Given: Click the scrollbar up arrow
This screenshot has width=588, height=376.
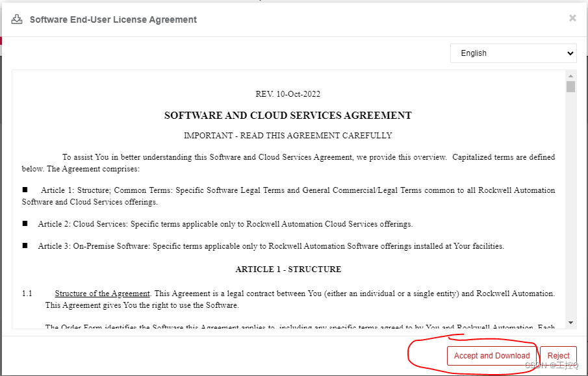Looking at the screenshot, I should point(570,76).
